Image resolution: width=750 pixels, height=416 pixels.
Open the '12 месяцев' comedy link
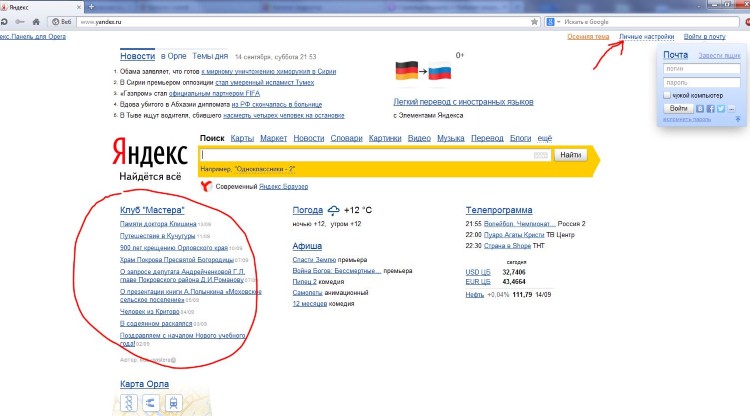309,304
